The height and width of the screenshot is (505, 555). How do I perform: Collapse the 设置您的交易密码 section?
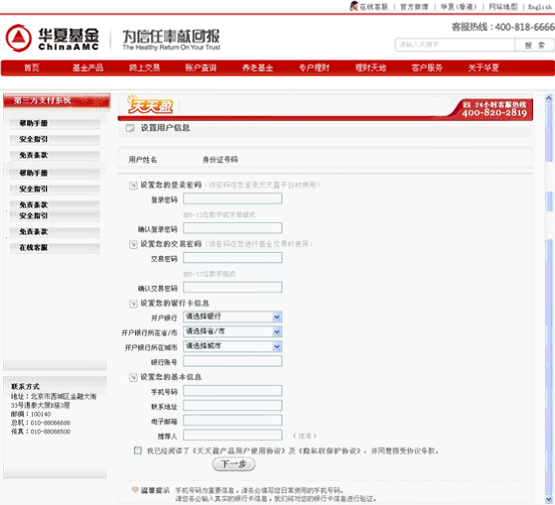[133, 244]
